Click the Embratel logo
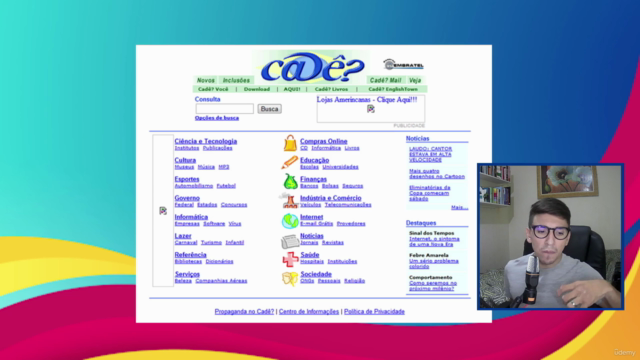This screenshot has width=640, height=360. (403, 64)
